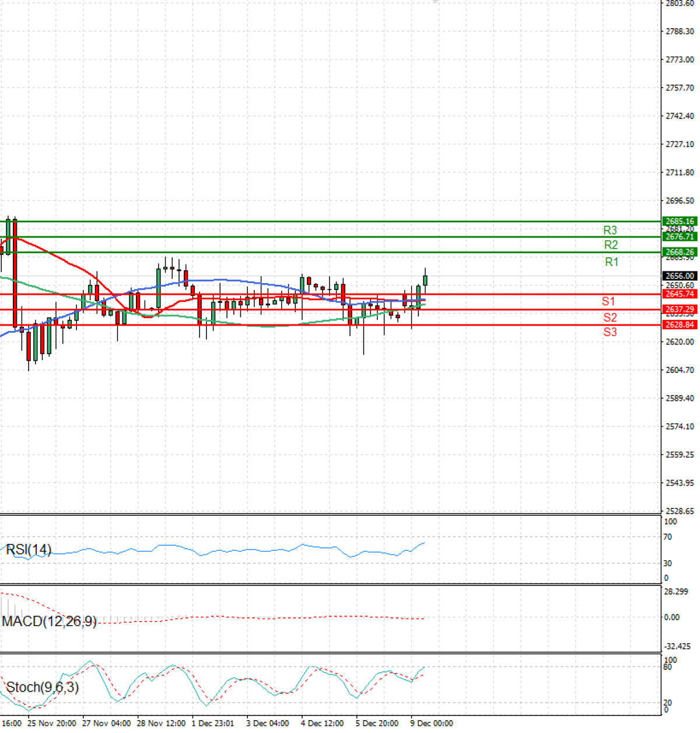Screen dimensions: 700x733
Task: Click the RSI scale 30 level
Action: [x=668, y=564]
